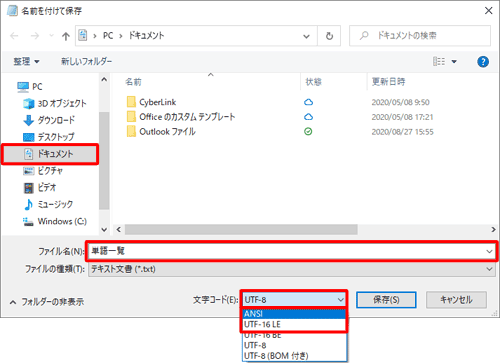
Task: Click the ドキュメント breadcrumb in the address bar
Action: coord(146,35)
